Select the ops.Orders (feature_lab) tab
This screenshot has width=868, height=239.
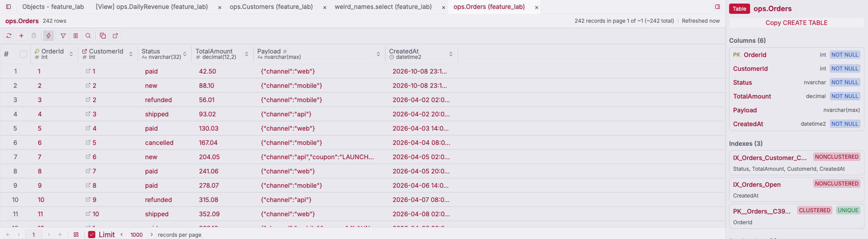coord(489,7)
